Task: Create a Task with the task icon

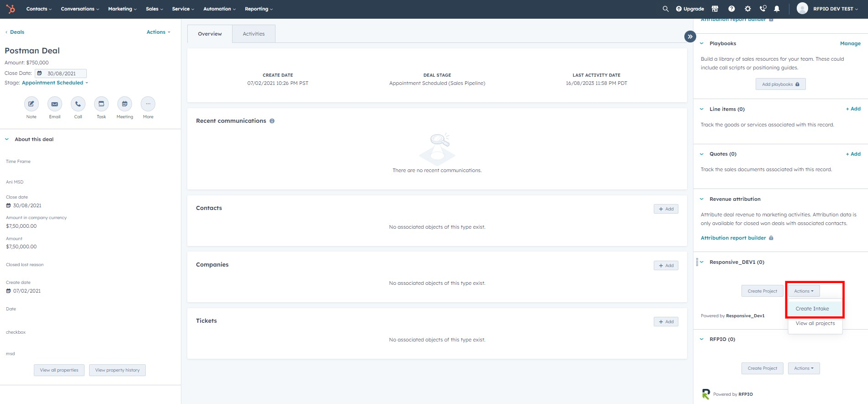Action: click(x=101, y=104)
